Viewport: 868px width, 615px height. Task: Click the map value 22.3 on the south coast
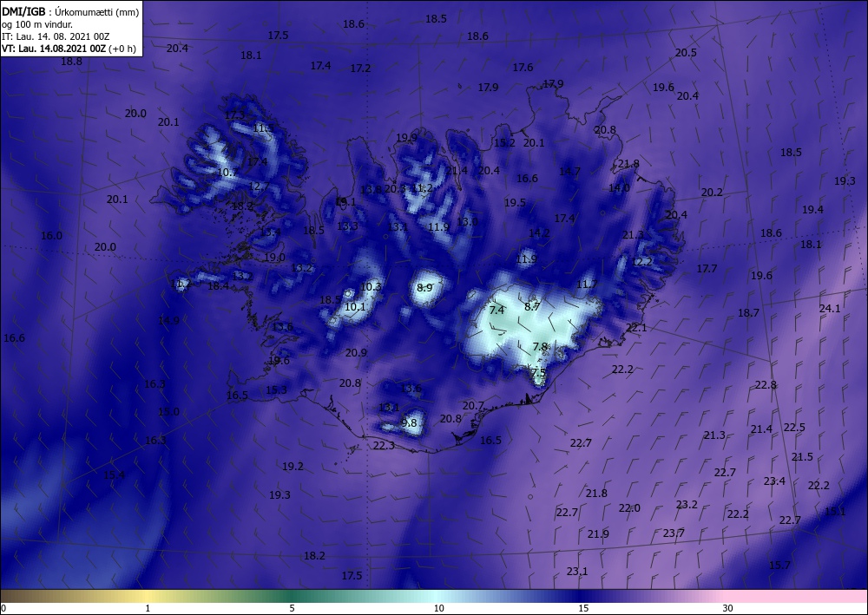[384, 445]
